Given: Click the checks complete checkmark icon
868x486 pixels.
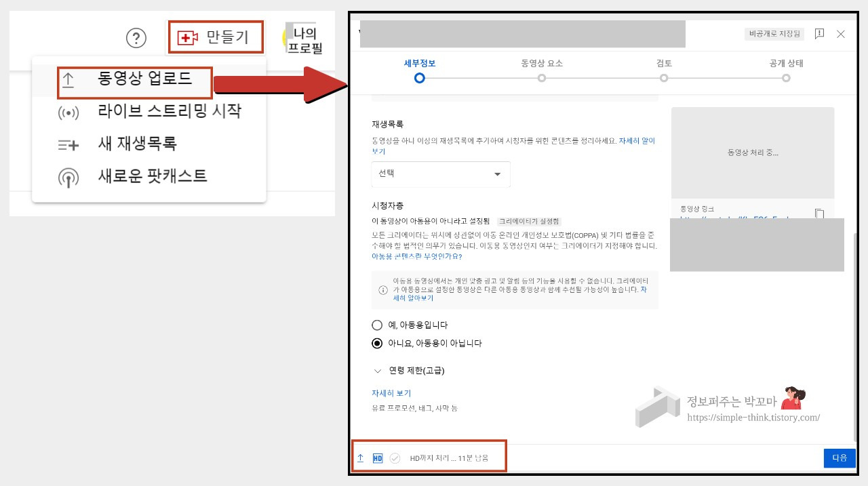Looking at the screenshot, I should pyautogui.click(x=395, y=458).
